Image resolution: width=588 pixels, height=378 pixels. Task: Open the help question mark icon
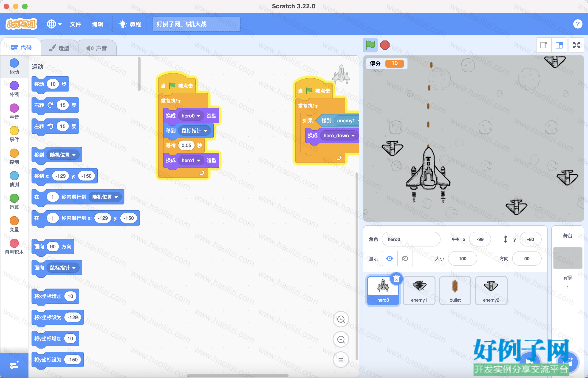pyautogui.click(x=578, y=24)
